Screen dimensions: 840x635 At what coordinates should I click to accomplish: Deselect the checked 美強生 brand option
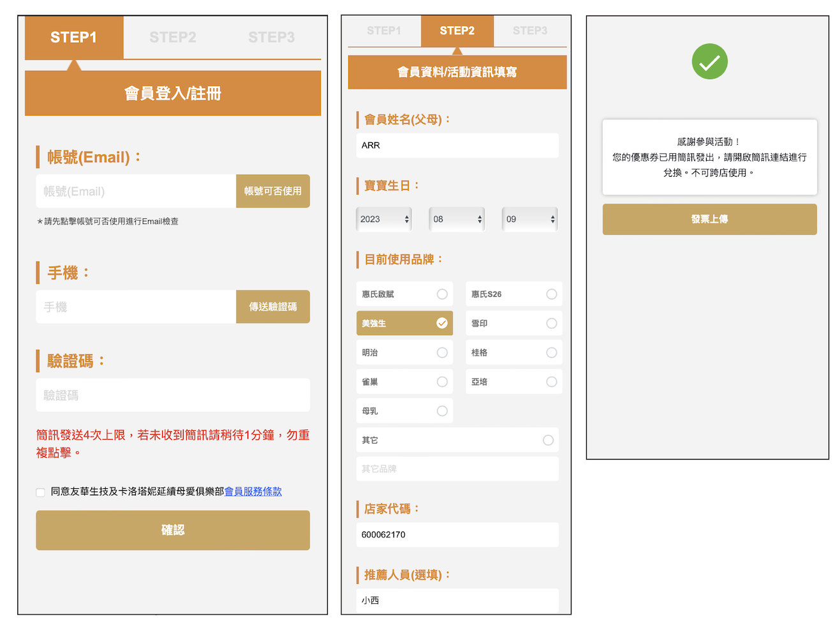click(x=441, y=324)
